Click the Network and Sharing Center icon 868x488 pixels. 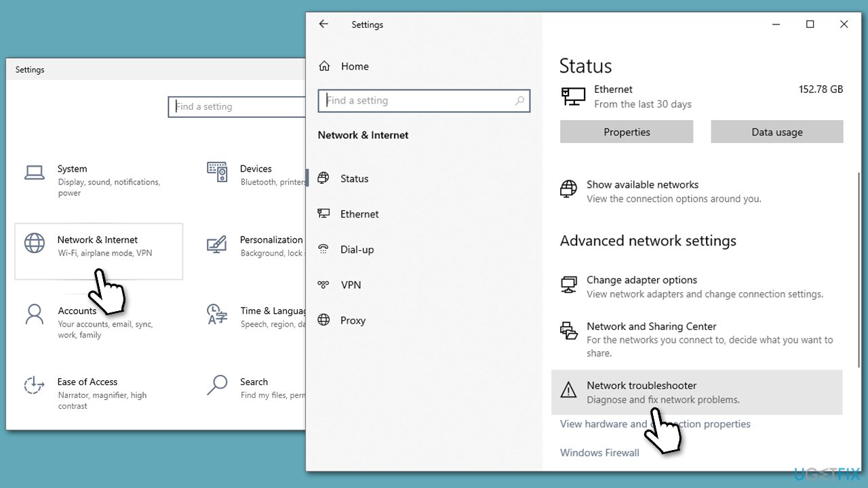point(569,331)
